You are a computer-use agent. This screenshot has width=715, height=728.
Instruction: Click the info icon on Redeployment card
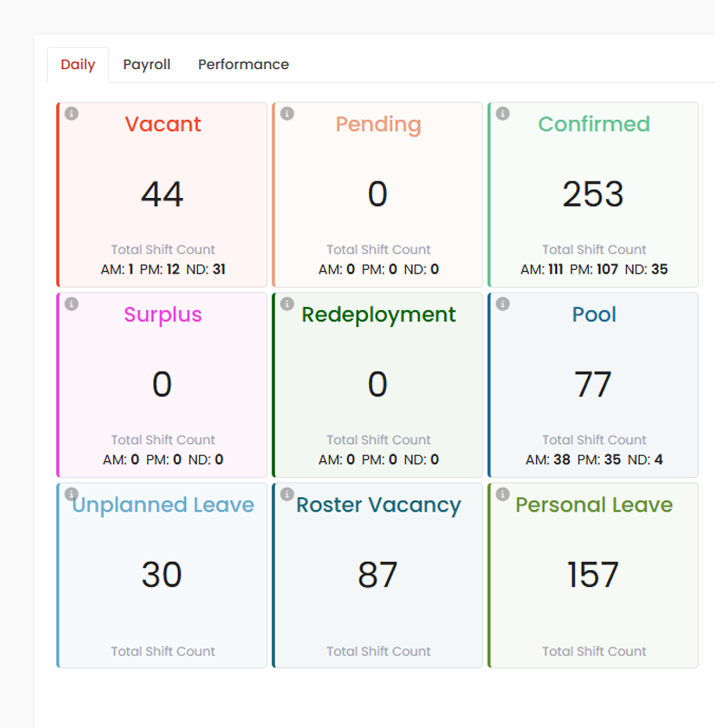[x=287, y=303]
